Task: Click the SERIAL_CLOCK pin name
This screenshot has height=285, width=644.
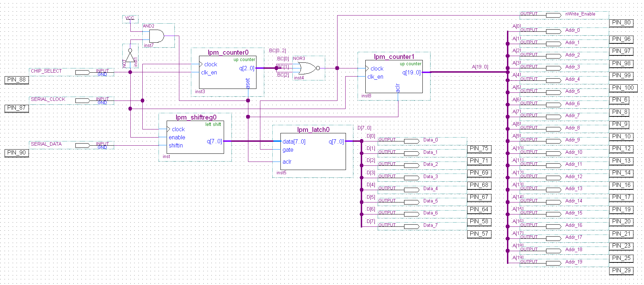Action: point(48,99)
